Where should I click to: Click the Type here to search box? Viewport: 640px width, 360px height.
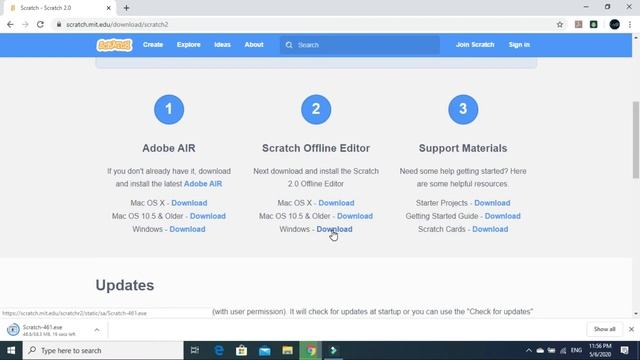(x=103, y=350)
